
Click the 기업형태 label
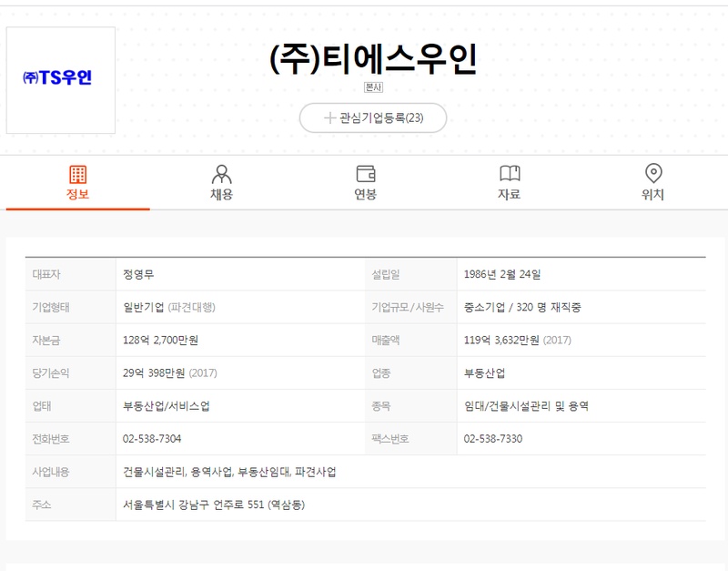click(51, 307)
